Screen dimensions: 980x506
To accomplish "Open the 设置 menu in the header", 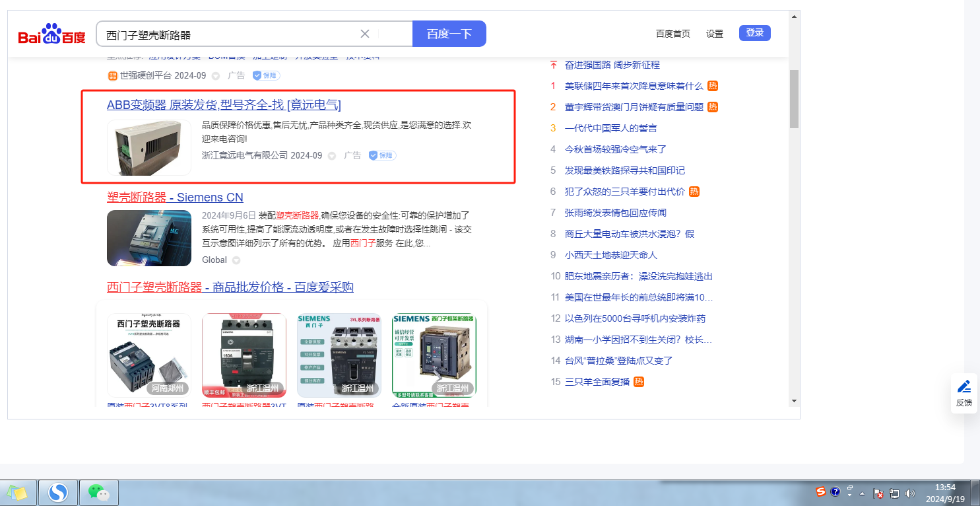I will tap(715, 34).
